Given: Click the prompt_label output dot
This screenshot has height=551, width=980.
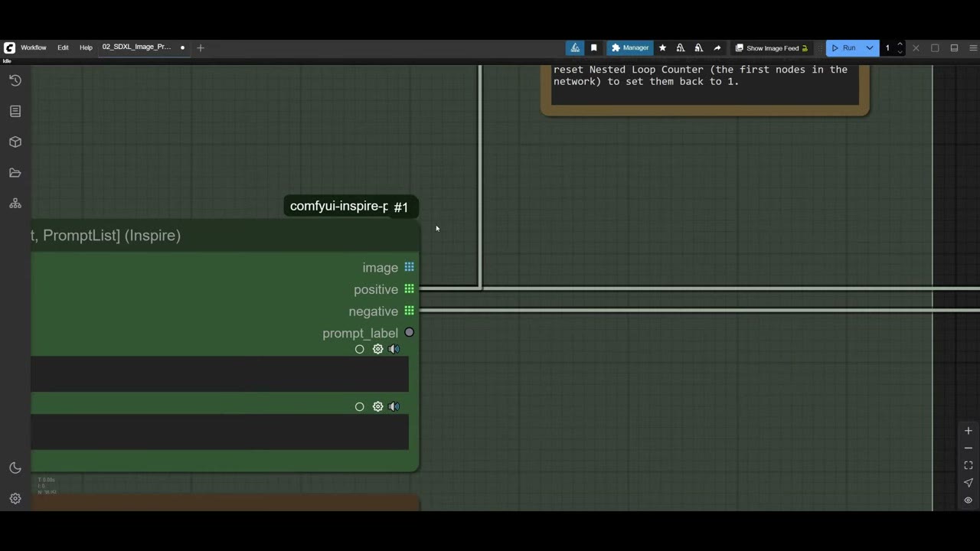Looking at the screenshot, I should pos(410,332).
